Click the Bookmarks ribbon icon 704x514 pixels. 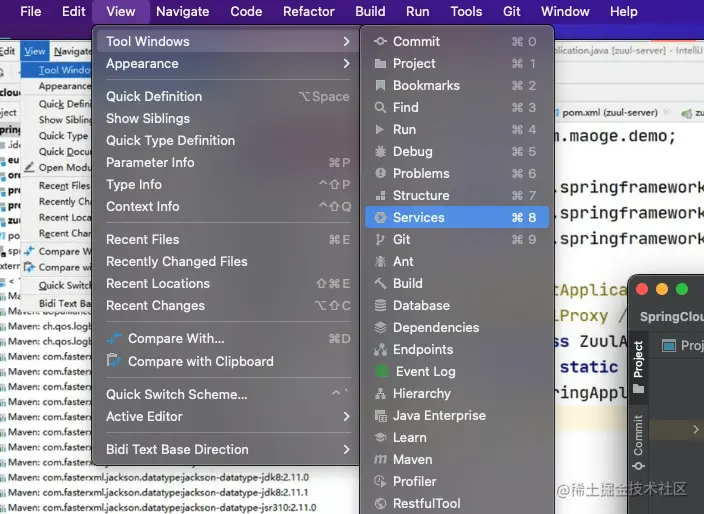[380, 85]
